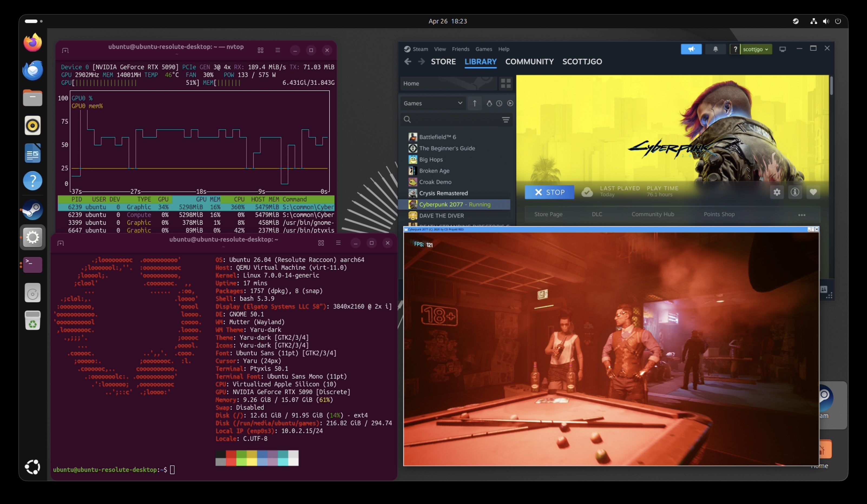Switch to the COMMUNITY tab
The width and height of the screenshot is (867, 504).
pyautogui.click(x=529, y=62)
